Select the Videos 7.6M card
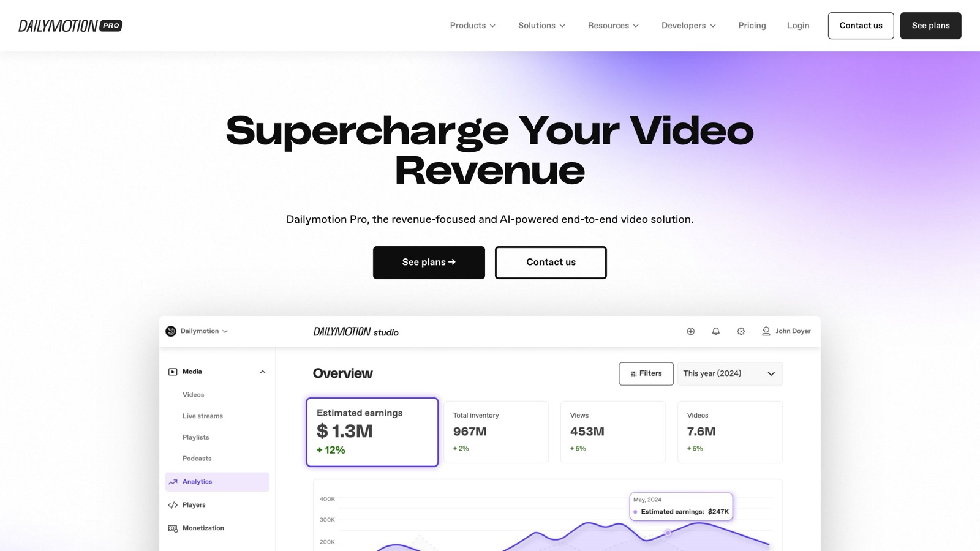980x551 pixels. [x=730, y=432]
